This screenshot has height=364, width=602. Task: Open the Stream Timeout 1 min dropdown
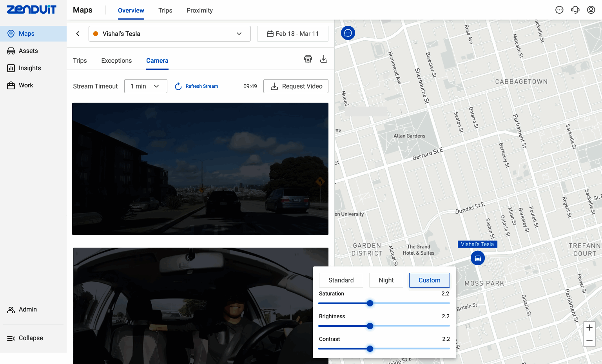point(145,86)
